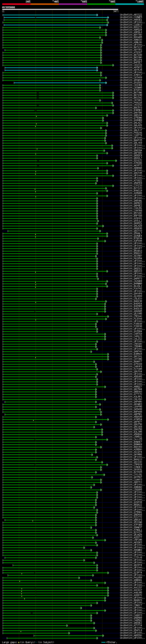This screenshot has width=146, height=644.
Task: Select the UniRef100_B9T7A0 label
Action: click(x=131, y=35)
